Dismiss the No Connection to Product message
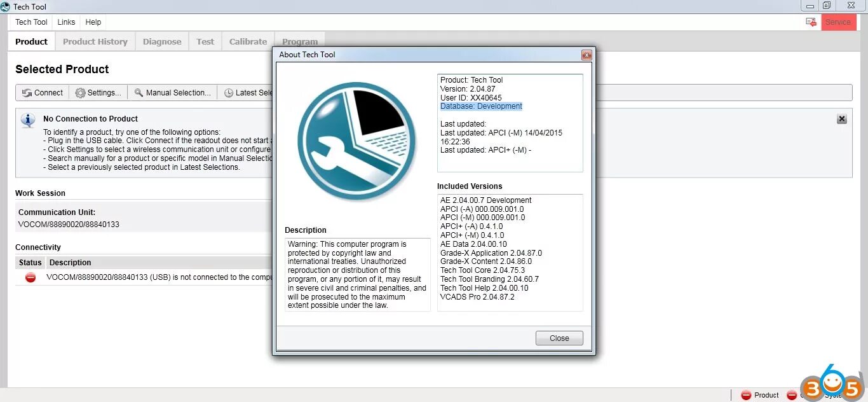The image size is (868, 402). coord(841,119)
